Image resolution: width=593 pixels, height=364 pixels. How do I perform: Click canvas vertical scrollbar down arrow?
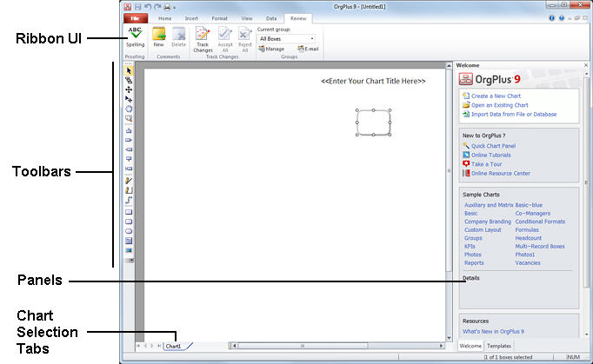pos(449,338)
